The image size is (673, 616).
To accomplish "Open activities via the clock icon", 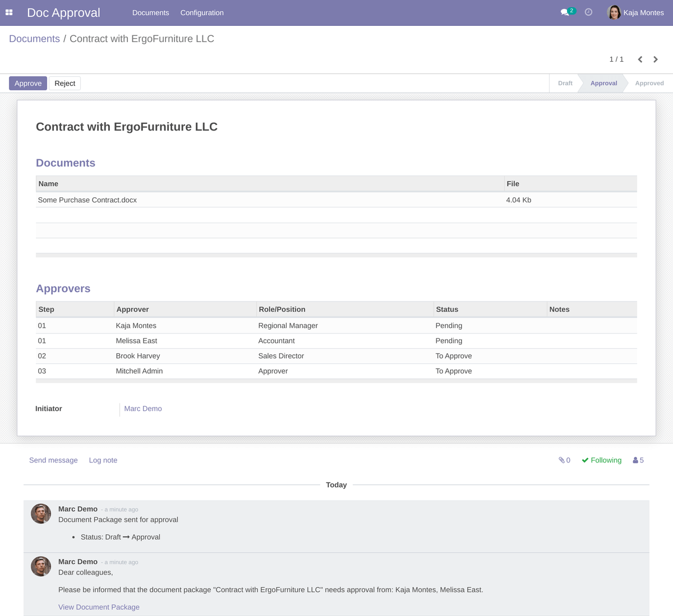I will pyautogui.click(x=588, y=12).
